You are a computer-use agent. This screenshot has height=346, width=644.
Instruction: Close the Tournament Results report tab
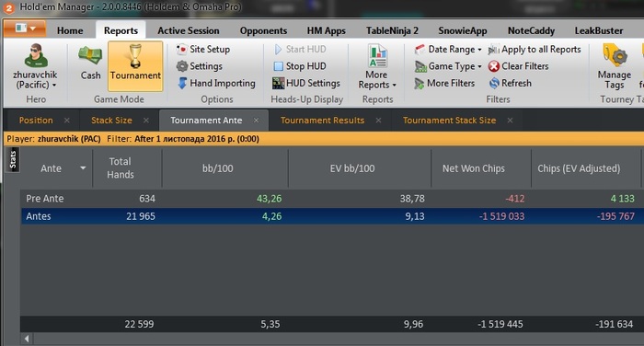tap(379, 121)
